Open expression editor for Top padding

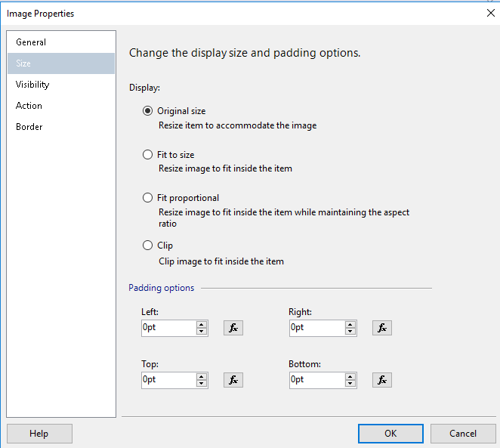click(x=233, y=380)
